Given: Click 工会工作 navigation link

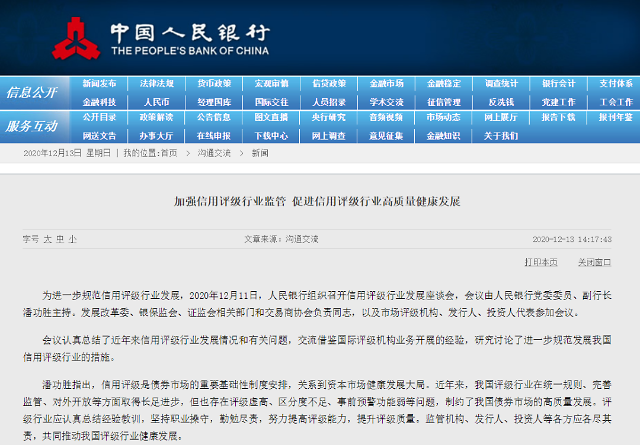Looking at the screenshot, I should [x=616, y=102].
